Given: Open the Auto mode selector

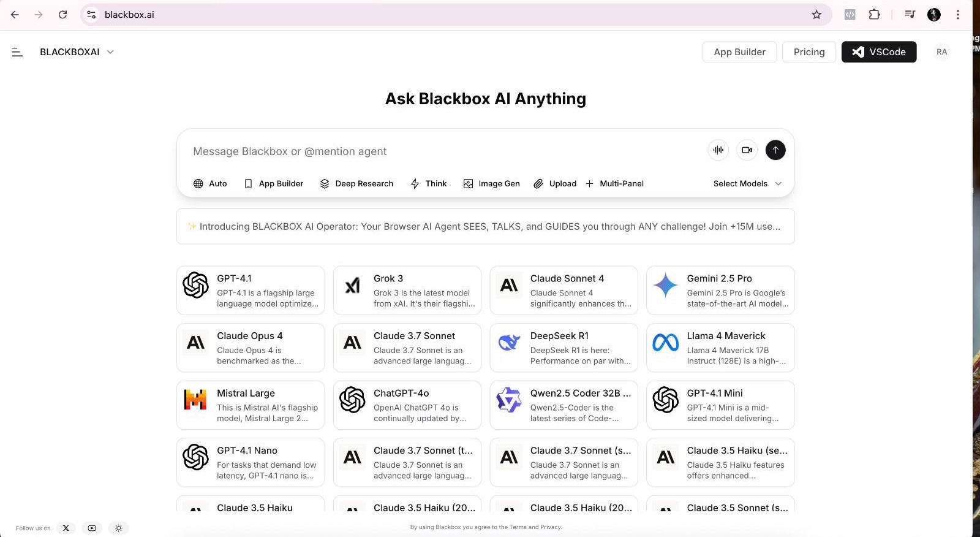Looking at the screenshot, I should click(210, 183).
